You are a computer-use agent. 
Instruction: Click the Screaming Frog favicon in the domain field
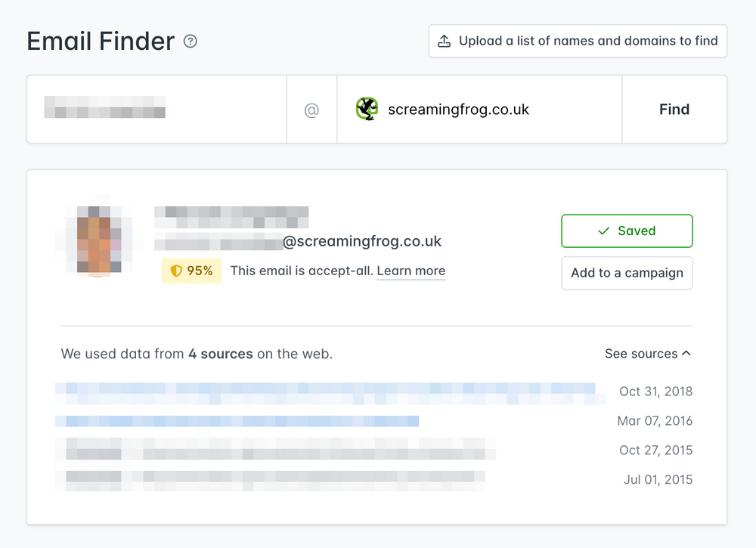tap(367, 109)
